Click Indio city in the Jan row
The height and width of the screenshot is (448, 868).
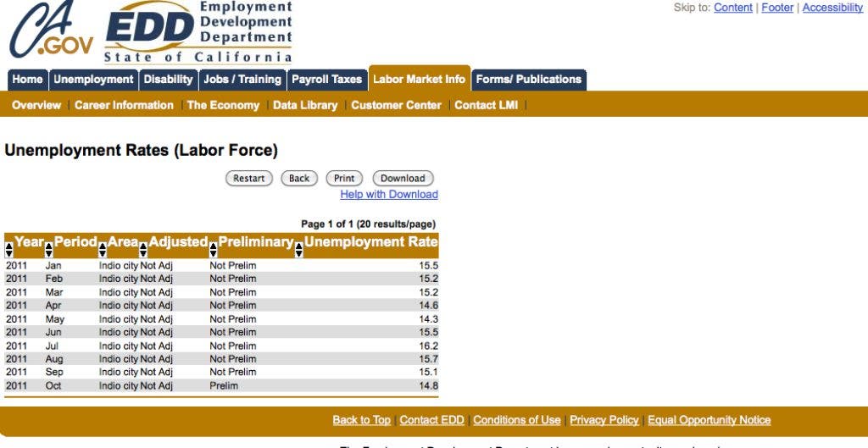click(x=119, y=265)
